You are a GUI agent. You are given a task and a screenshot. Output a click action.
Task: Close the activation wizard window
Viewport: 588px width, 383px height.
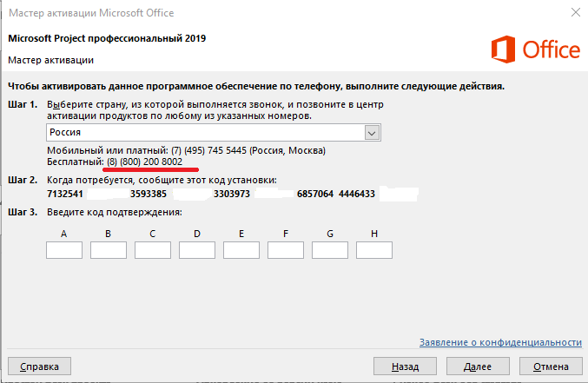[576, 12]
